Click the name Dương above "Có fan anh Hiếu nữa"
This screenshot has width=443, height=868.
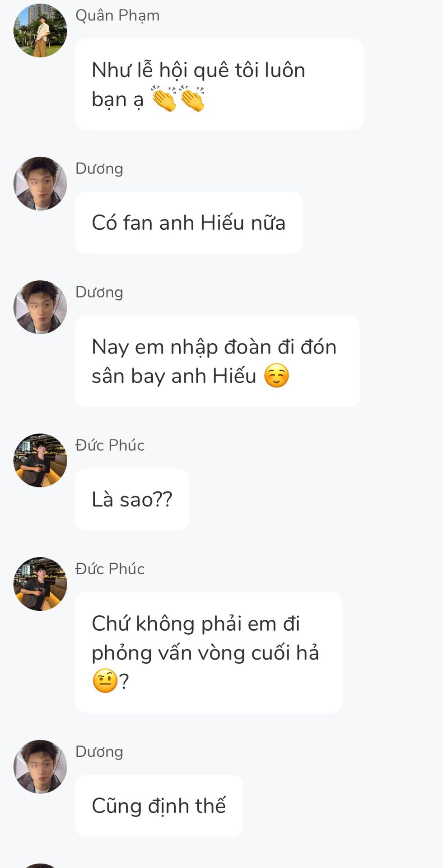pos(99,169)
